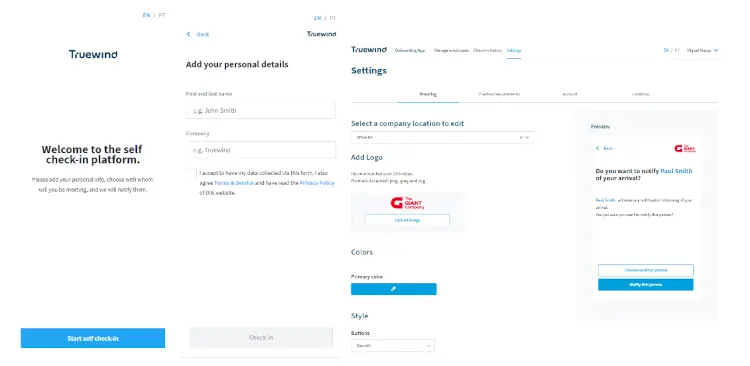Open Manage employees in the top navigation
The height and width of the screenshot is (366, 750).
click(451, 50)
